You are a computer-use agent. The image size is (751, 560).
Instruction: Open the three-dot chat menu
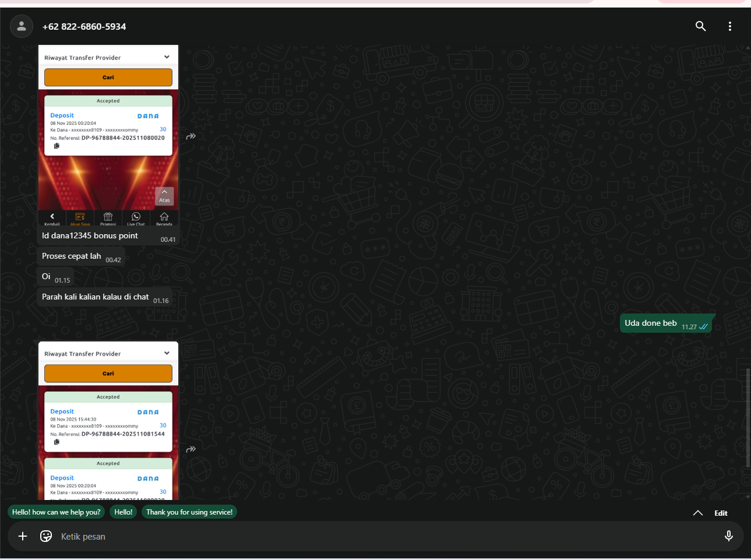(730, 26)
